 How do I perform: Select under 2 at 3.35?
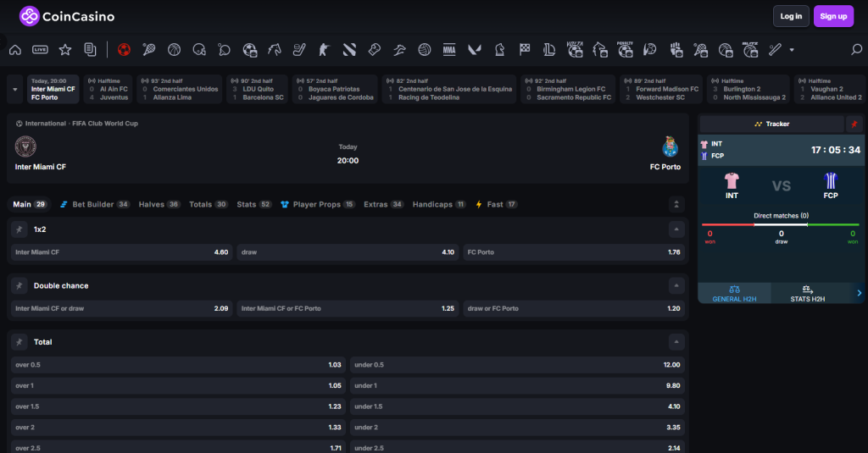point(518,428)
